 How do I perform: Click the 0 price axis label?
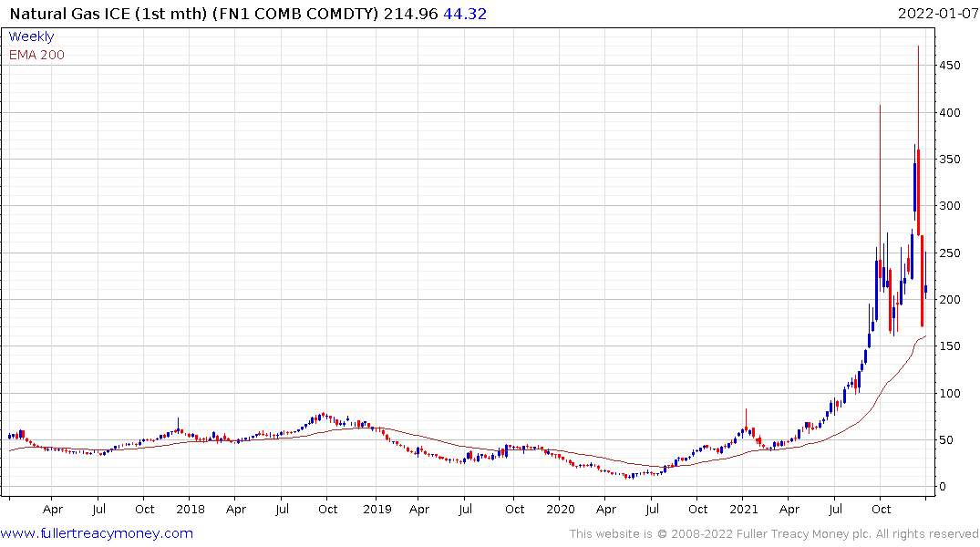pyautogui.click(x=944, y=486)
